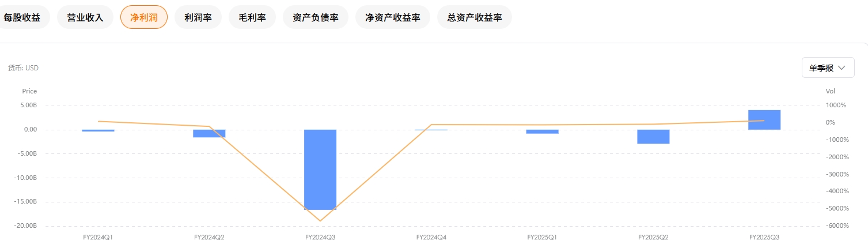The width and height of the screenshot is (868, 248).
Task: Select the highlighted 净利润 tab
Action: click(x=144, y=17)
